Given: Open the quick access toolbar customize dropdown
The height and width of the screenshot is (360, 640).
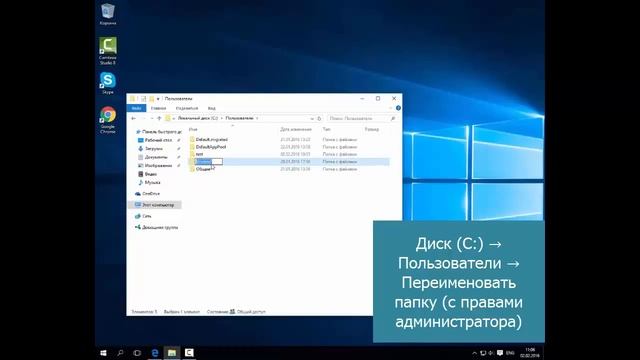Looking at the screenshot, I should 158,99.
